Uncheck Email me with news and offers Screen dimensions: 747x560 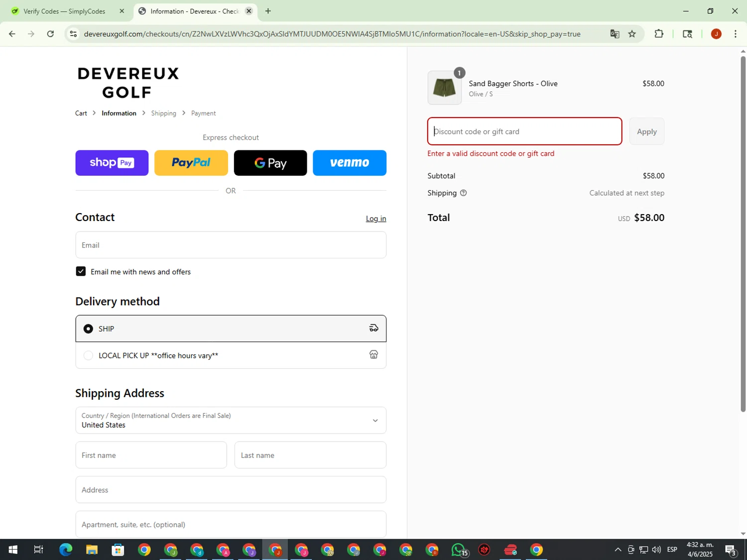click(81, 271)
